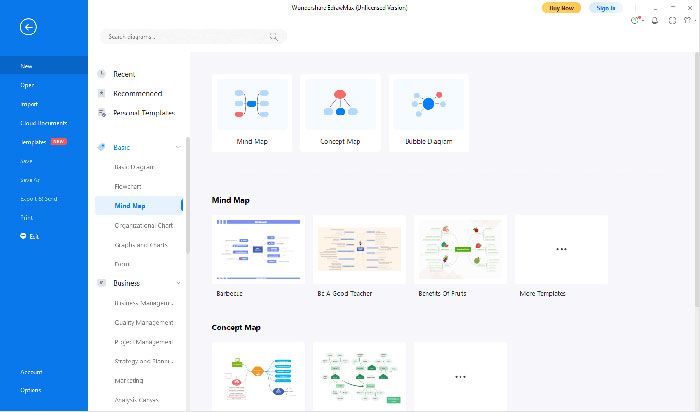Collapse the Basic category chevron

178,147
